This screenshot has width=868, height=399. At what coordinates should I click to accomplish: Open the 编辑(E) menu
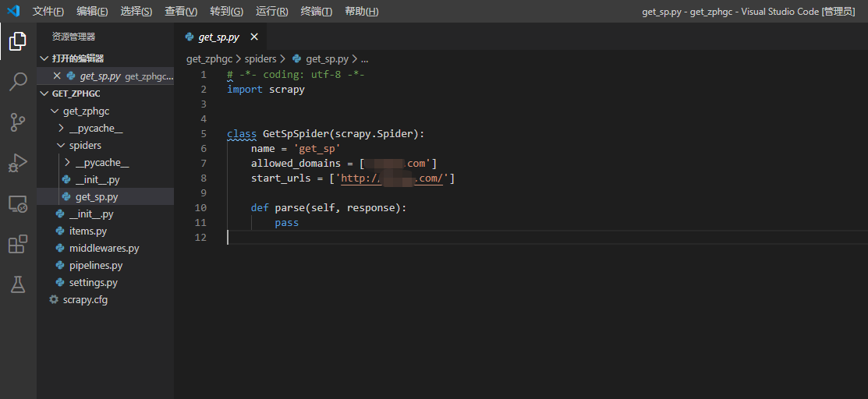(x=93, y=12)
